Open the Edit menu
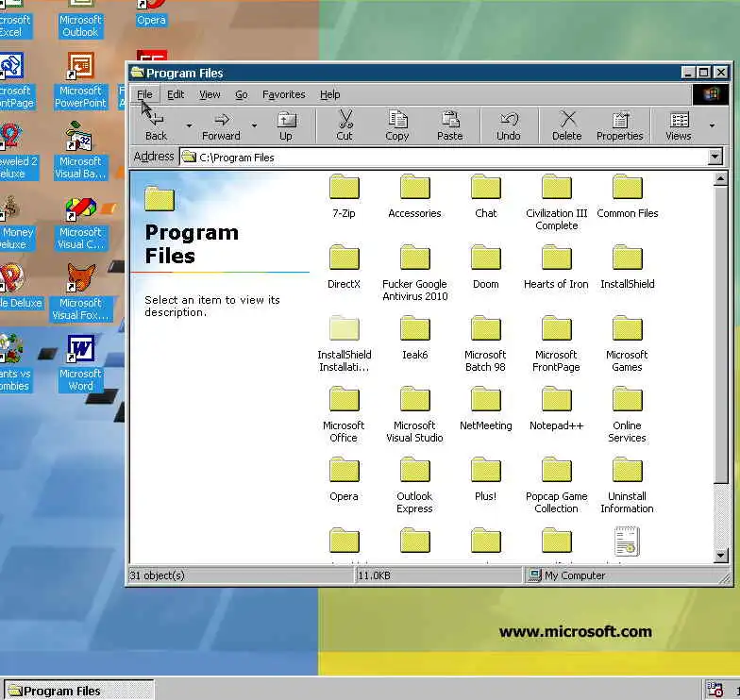The width and height of the screenshot is (740, 700). coord(176,94)
